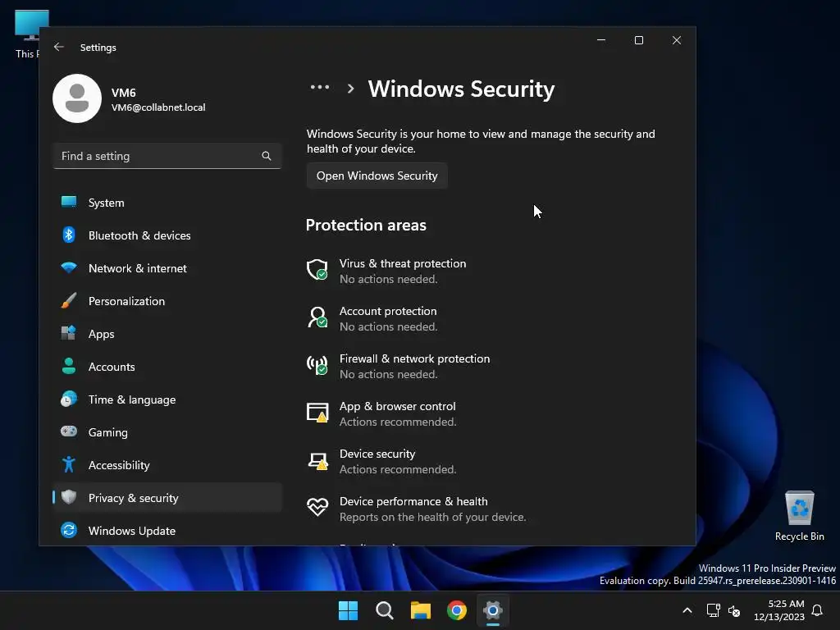Click the Windows Security page title
The image size is (840, 630).
coord(461,89)
